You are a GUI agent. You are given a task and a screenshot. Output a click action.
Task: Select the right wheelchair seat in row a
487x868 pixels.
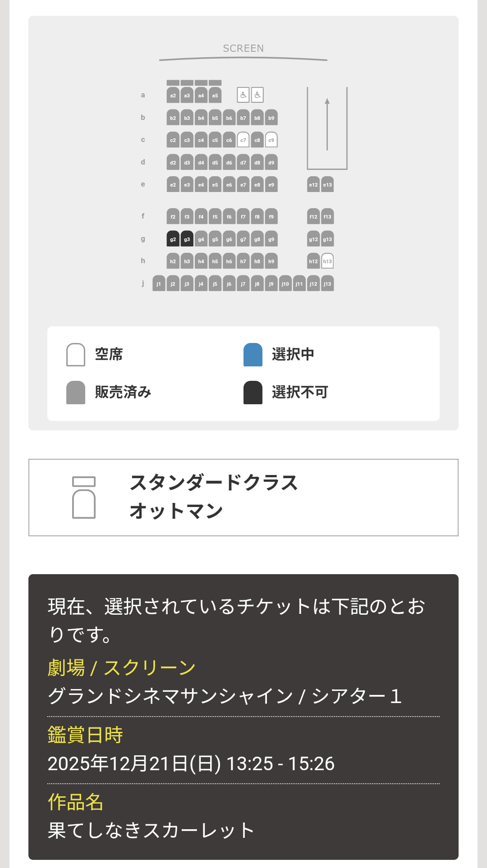pyautogui.click(x=257, y=95)
